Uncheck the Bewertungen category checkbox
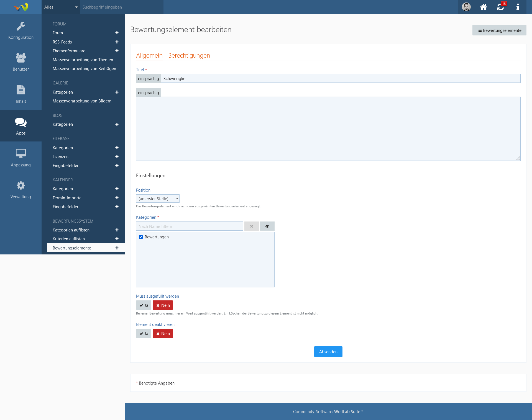This screenshot has width=532, height=420. point(141,237)
